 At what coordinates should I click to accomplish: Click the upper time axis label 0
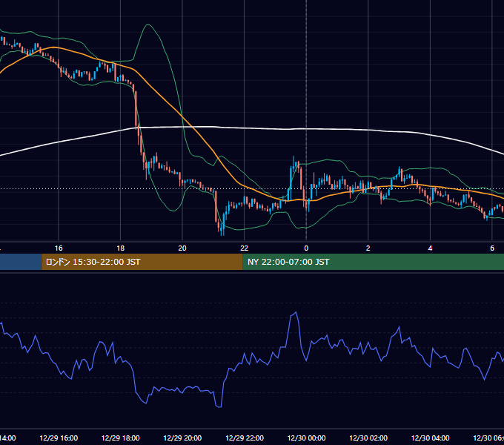point(306,248)
